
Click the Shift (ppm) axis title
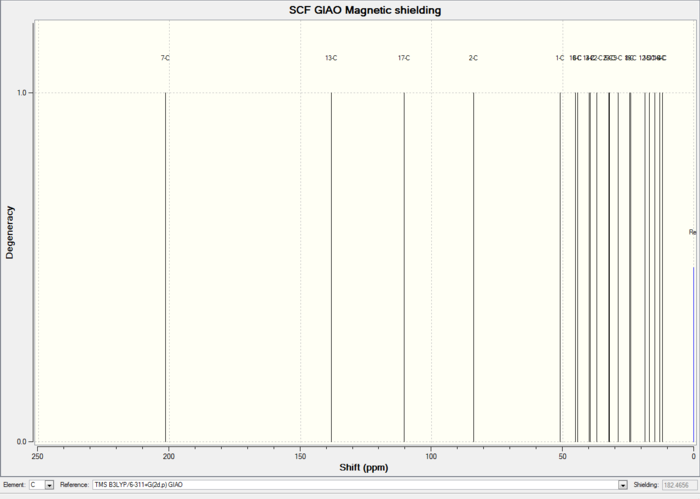(x=364, y=467)
